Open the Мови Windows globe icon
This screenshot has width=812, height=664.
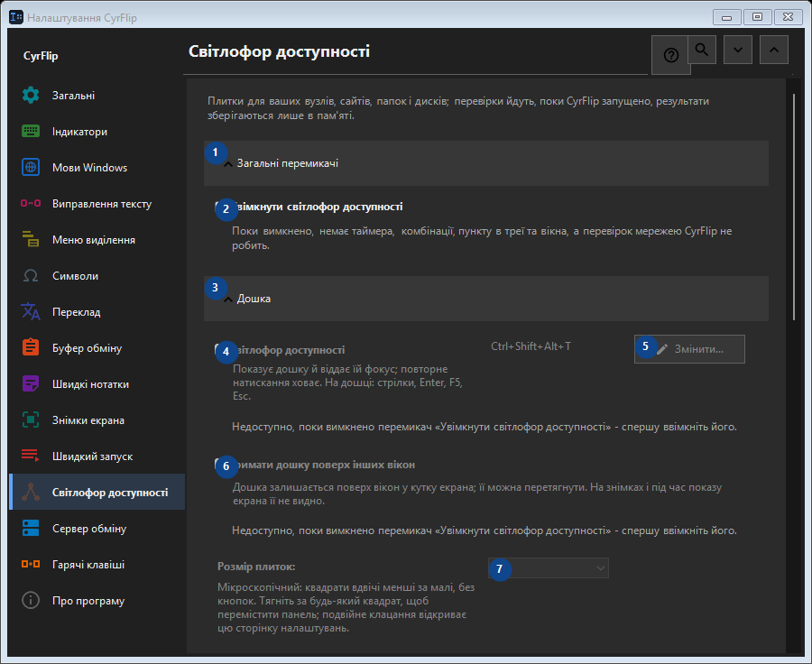[31, 167]
